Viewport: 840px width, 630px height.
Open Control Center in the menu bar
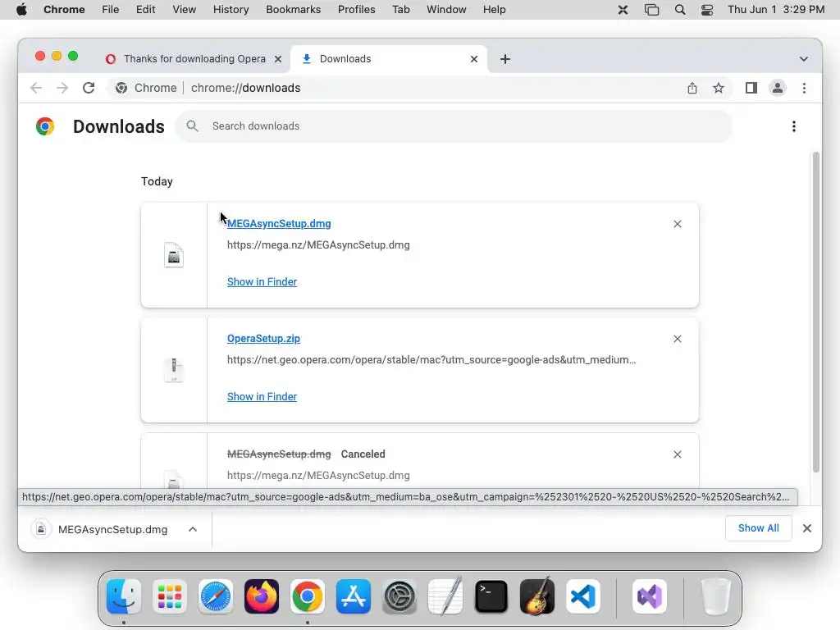coord(707,10)
